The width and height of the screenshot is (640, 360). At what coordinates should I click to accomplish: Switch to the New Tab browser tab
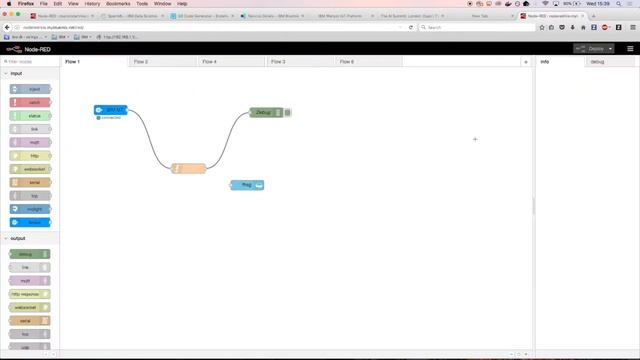click(x=481, y=16)
